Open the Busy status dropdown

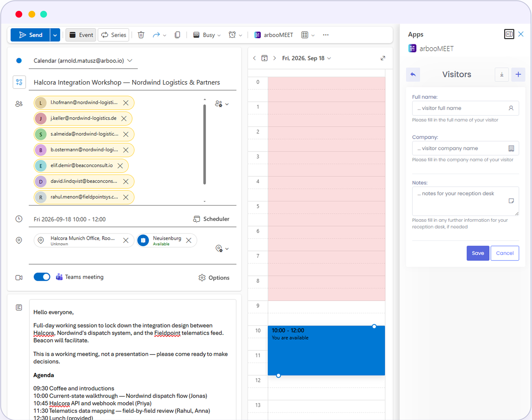pyautogui.click(x=207, y=35)
